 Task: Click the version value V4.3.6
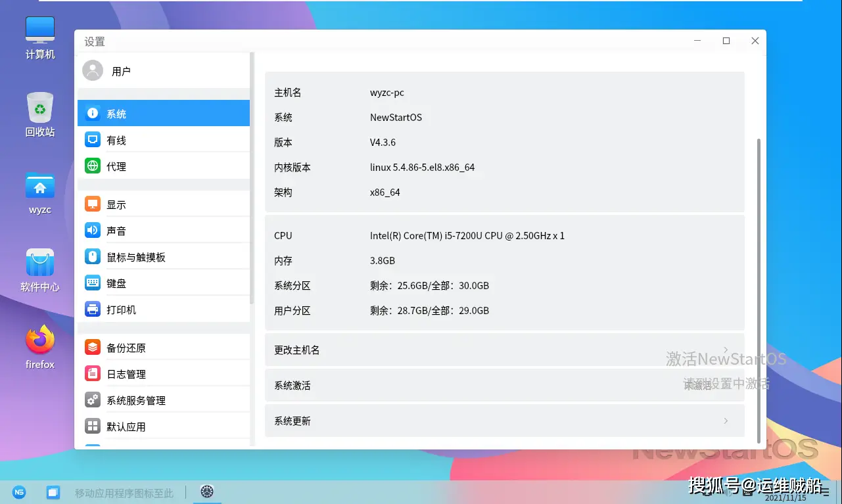click(x=383, y=143)
